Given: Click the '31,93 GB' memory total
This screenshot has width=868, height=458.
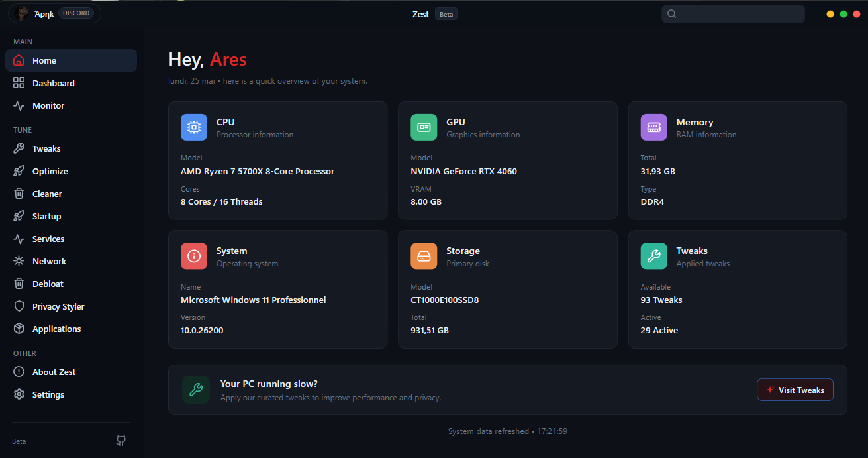Looking at the screenshot, I should pyautogui.click(x=658, y=171).
